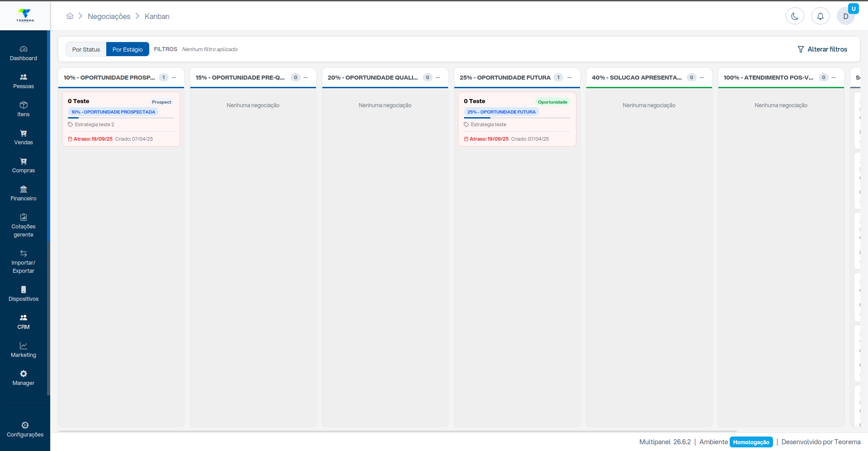
Task: Click the 25% - OPORTUNIDADE FUTURA card tag
Action: tap(501, 112)
